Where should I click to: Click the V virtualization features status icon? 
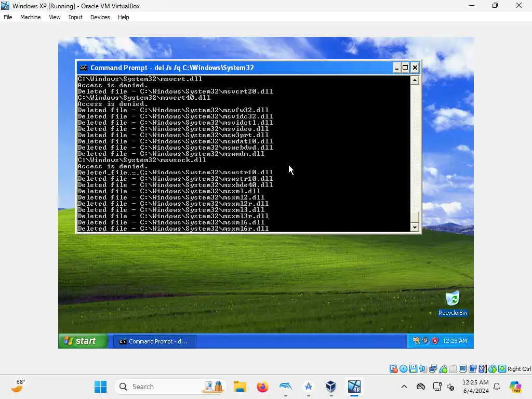point(483,368)
